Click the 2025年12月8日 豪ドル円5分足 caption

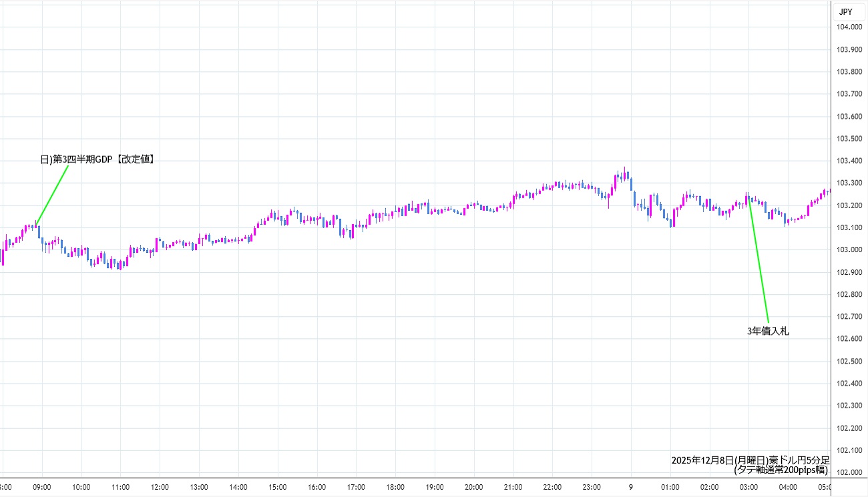750,460
